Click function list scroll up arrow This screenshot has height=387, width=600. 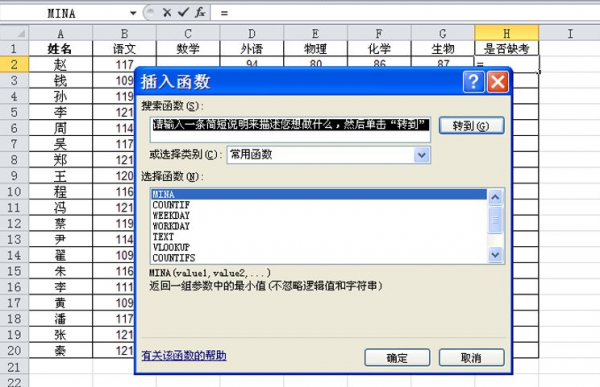(x=495, y=197)
